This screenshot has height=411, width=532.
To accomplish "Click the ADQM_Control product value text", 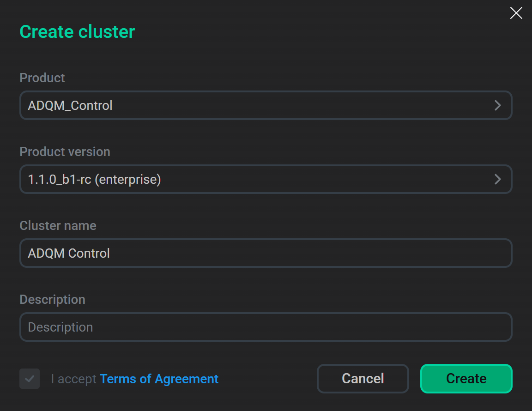I will [x=70, y=105].
